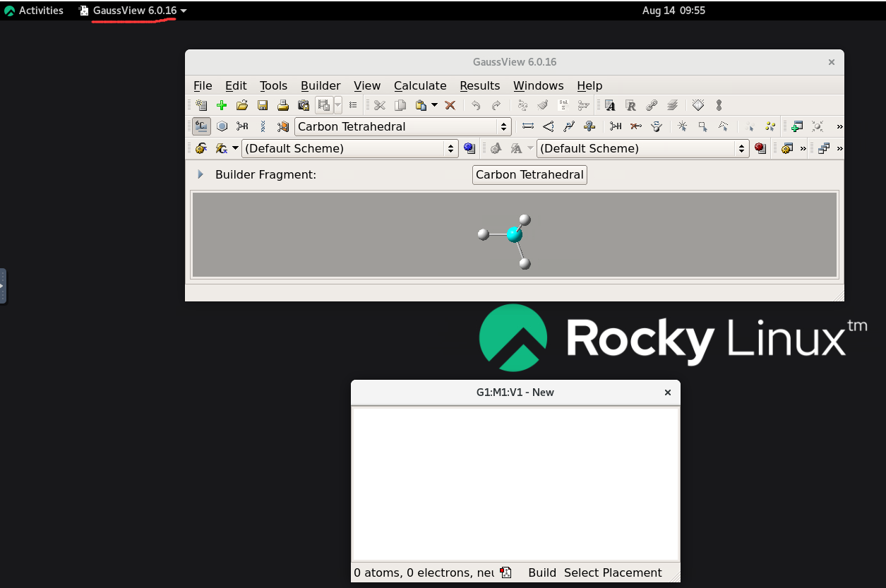
Task: Click the Save Image camera icon
Action: (x=304, y=105)
